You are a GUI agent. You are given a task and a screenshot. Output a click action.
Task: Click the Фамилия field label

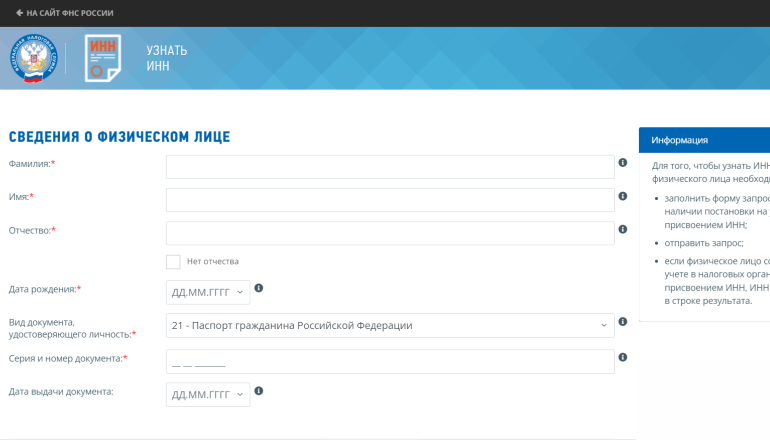(x=32, y=164)
